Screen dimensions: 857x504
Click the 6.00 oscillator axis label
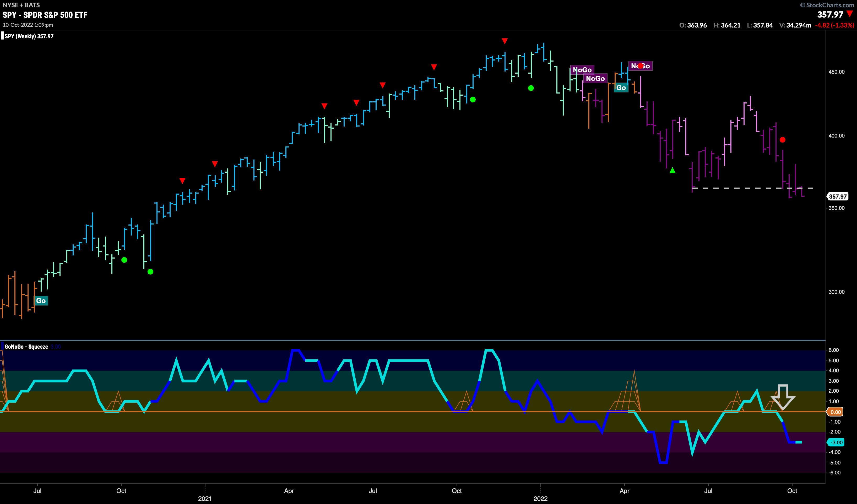pyautogui.click(x=833, y=350)
